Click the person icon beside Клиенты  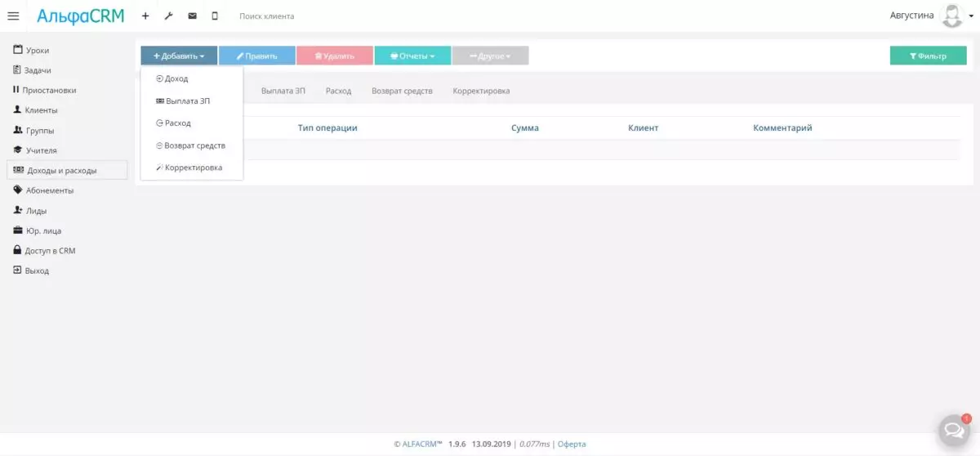tap(17, 110)
